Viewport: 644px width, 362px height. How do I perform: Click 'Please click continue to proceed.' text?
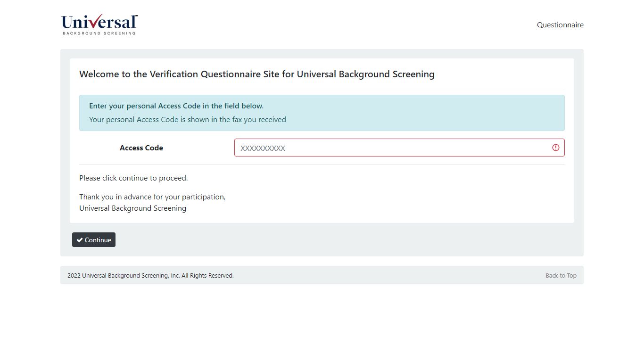tap(133, 178)
